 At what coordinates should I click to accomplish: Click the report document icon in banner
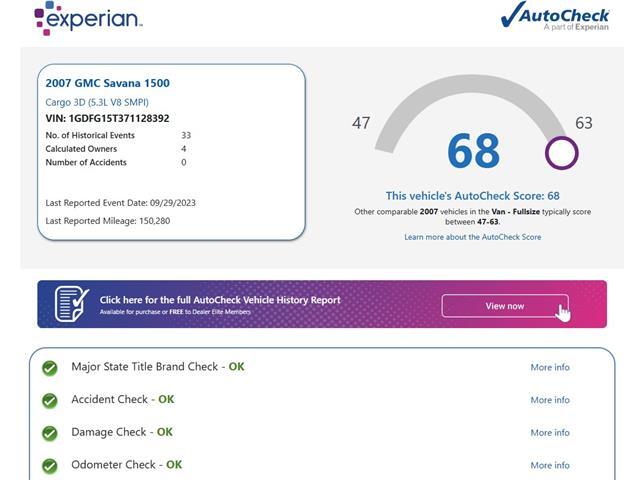pos(72,304)
